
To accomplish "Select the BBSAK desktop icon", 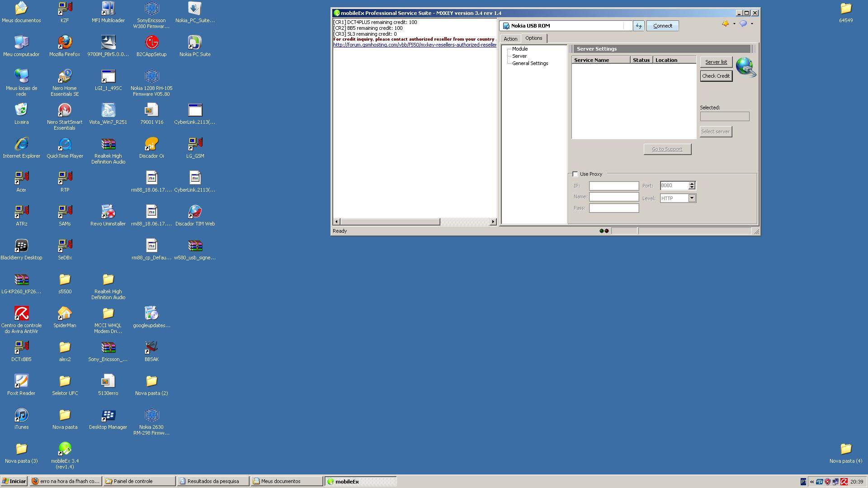I will point(151,351).
